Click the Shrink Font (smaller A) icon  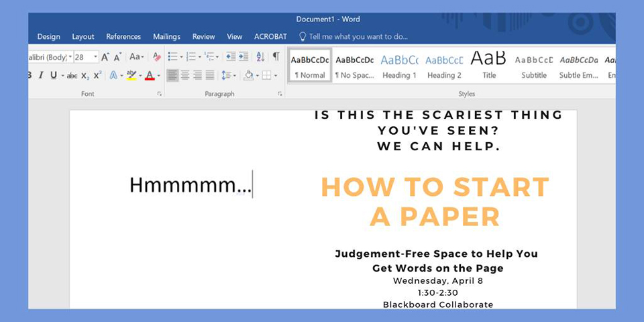pyautogui.click(x=118, y=58)
